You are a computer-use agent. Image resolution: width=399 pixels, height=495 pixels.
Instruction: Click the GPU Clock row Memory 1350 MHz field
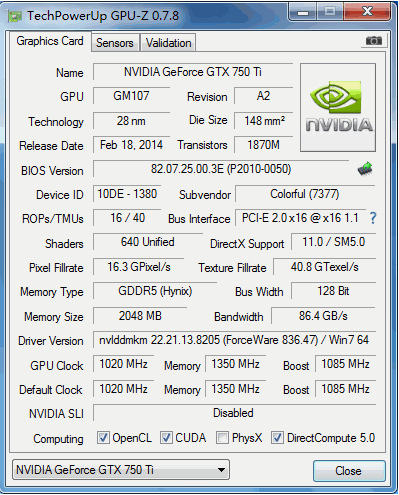235,364
